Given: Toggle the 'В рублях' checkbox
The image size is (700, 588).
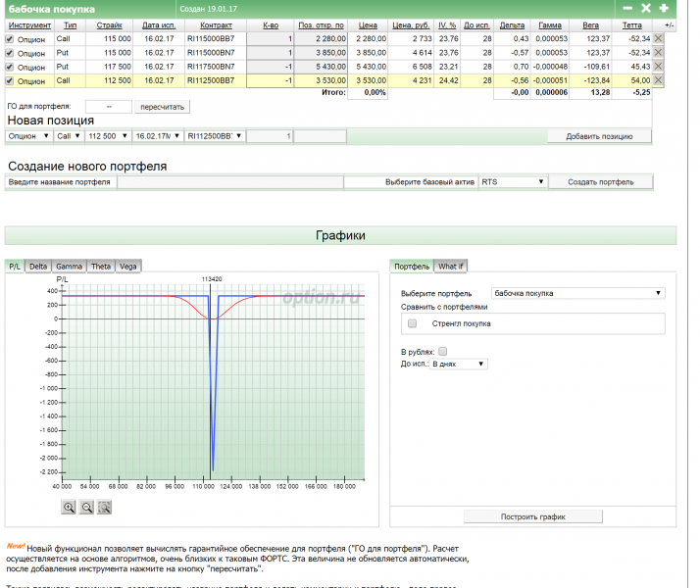Looking at the screenshot, I should click(x=443, y=351).
